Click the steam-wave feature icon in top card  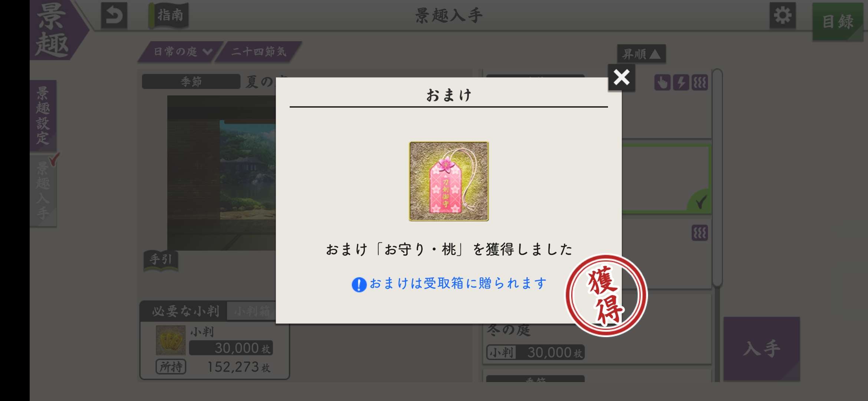click(x=700, y=82)
